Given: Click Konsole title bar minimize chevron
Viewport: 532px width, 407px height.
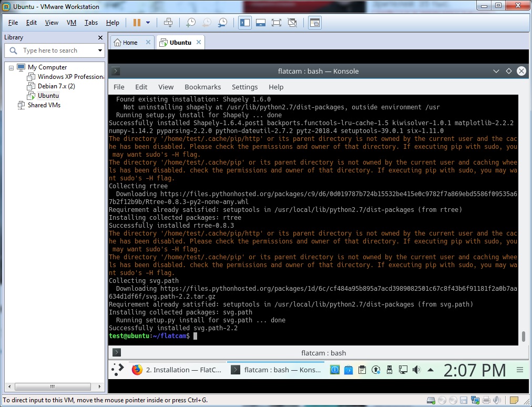Looking at the screenshot, I should (496, 71).
